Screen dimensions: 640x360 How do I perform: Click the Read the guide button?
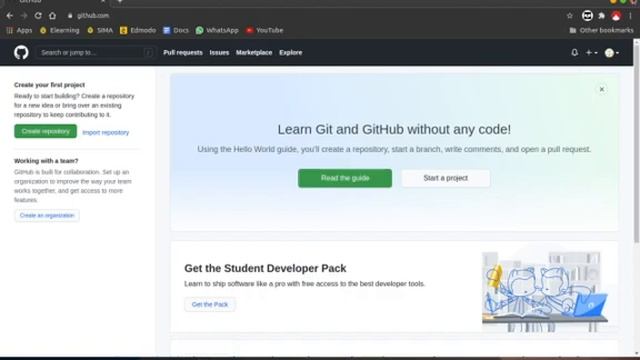pyautogui.click(x=345, y=178)
